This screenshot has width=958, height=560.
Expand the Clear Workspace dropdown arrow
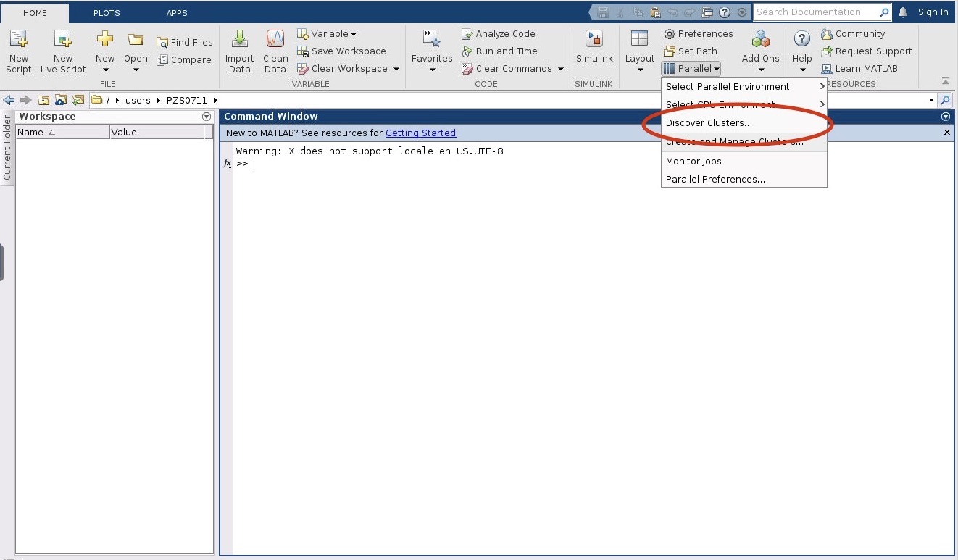pos(396,69)
